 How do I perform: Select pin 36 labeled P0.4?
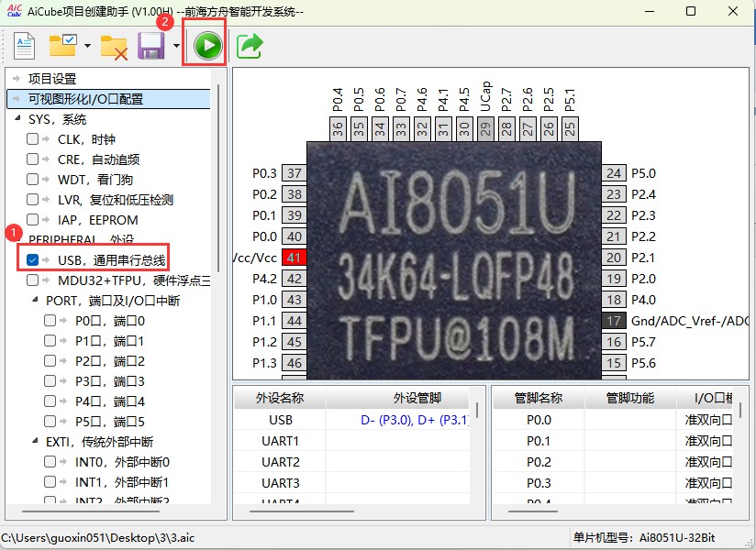tap(338, 129)
